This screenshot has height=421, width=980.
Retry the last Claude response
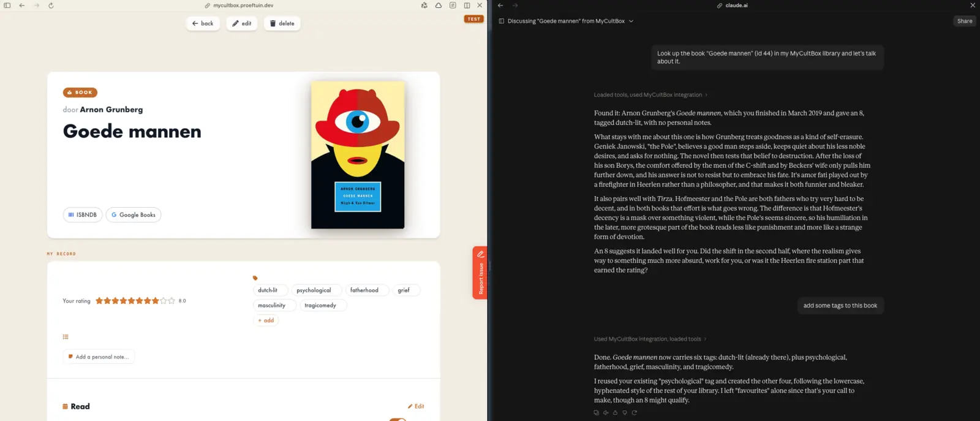pyautogui.click(x=635, y=412)
